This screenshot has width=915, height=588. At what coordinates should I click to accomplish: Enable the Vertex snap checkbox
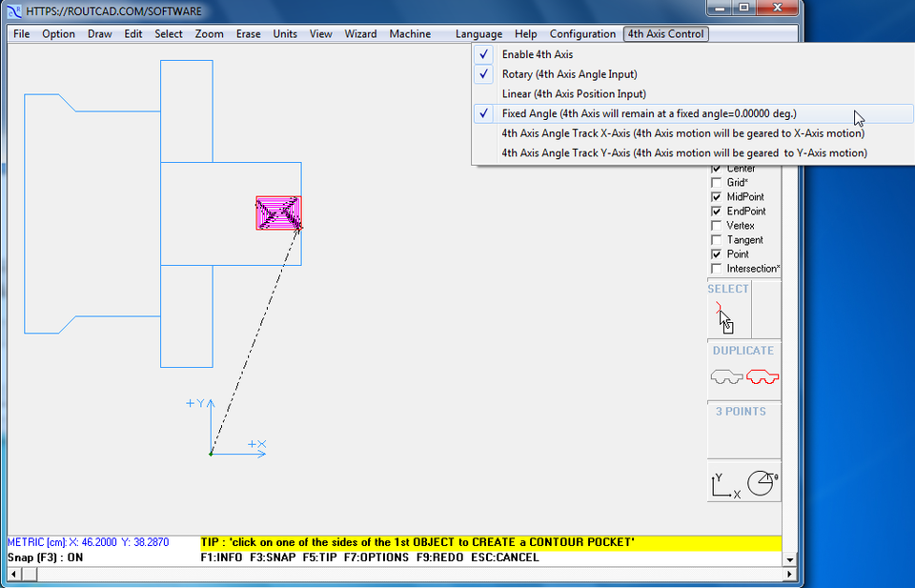[x=716, y=225]
